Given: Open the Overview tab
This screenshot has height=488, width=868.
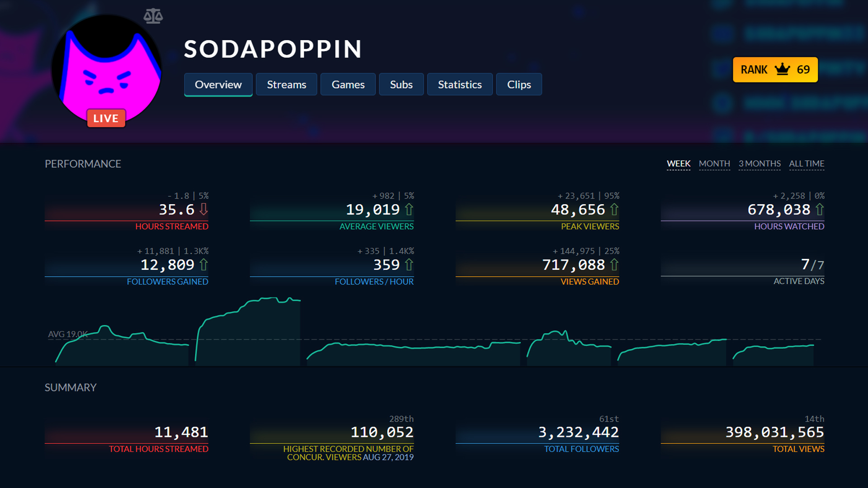Looking at the screenshot, I should [218, 84].
